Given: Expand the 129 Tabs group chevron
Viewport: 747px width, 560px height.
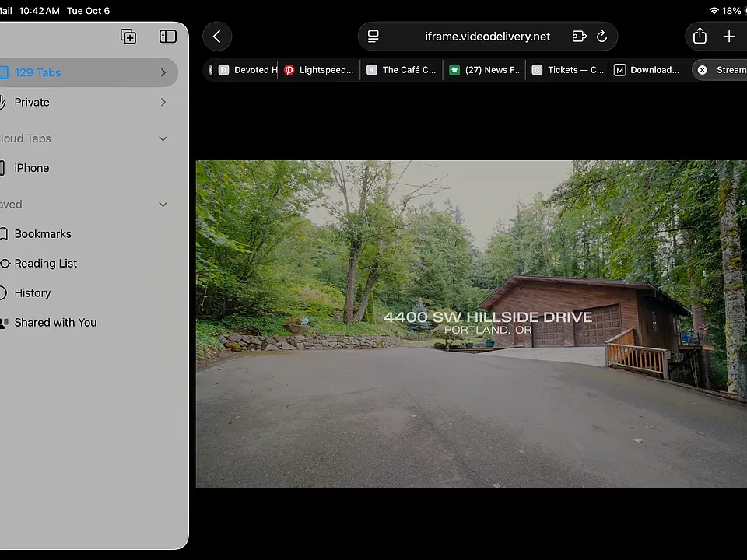Looking at the screenshot, I should click(x=163, y=72).
